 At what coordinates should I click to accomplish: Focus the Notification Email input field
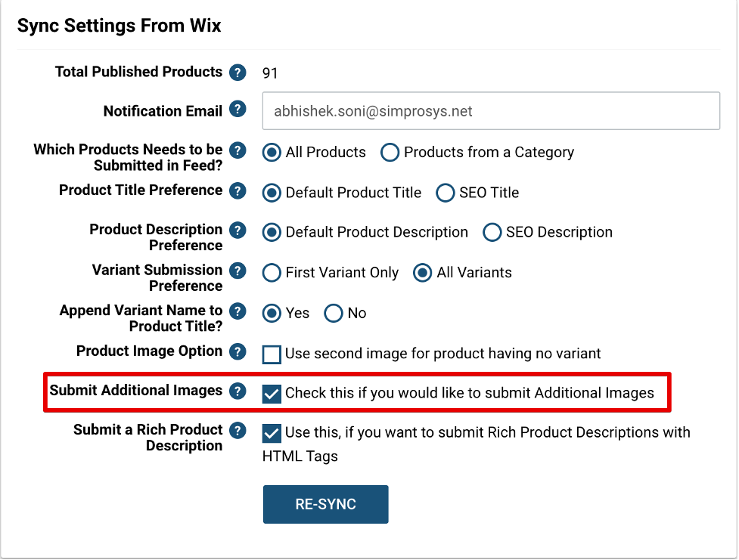pos(491,111)
